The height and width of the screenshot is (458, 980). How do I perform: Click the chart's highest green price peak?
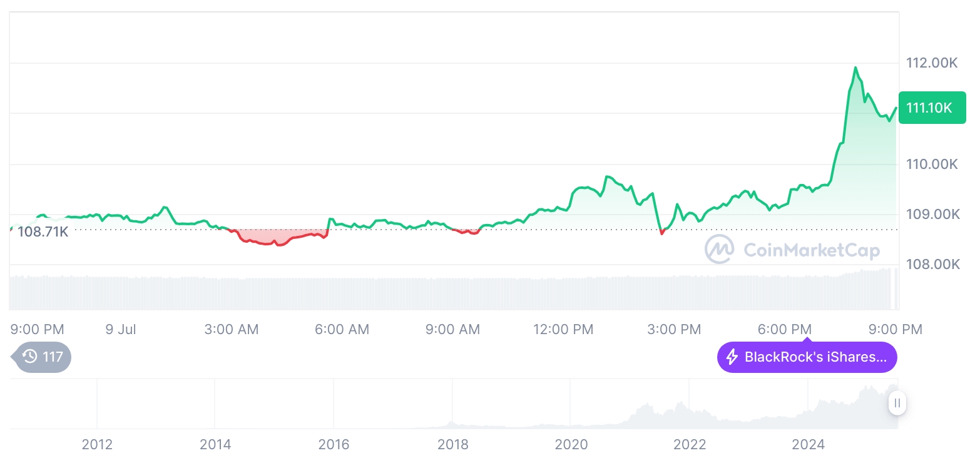click(x=855, y=68)
